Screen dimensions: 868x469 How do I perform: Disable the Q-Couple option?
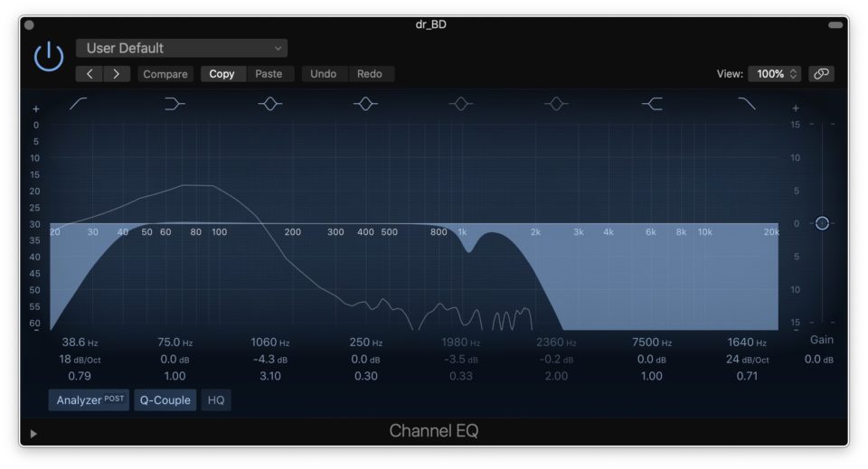click(x=165, y=399)
